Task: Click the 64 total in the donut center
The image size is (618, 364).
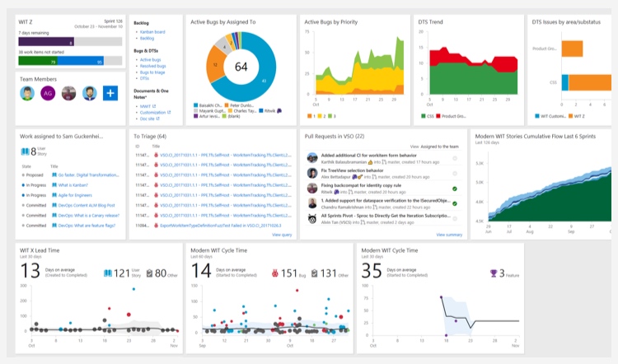Action: click(x=241, y=67)
